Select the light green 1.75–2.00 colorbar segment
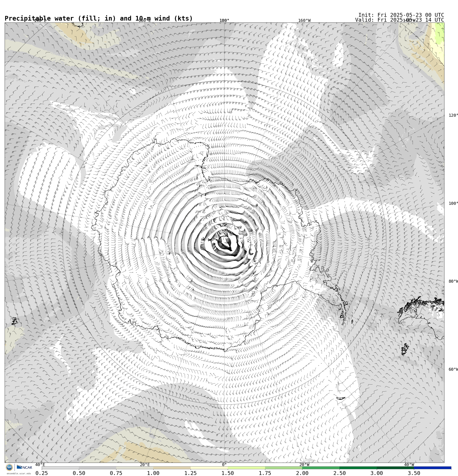Image resolution: width=458 pixels, height=476 pixels. [283, 468]
